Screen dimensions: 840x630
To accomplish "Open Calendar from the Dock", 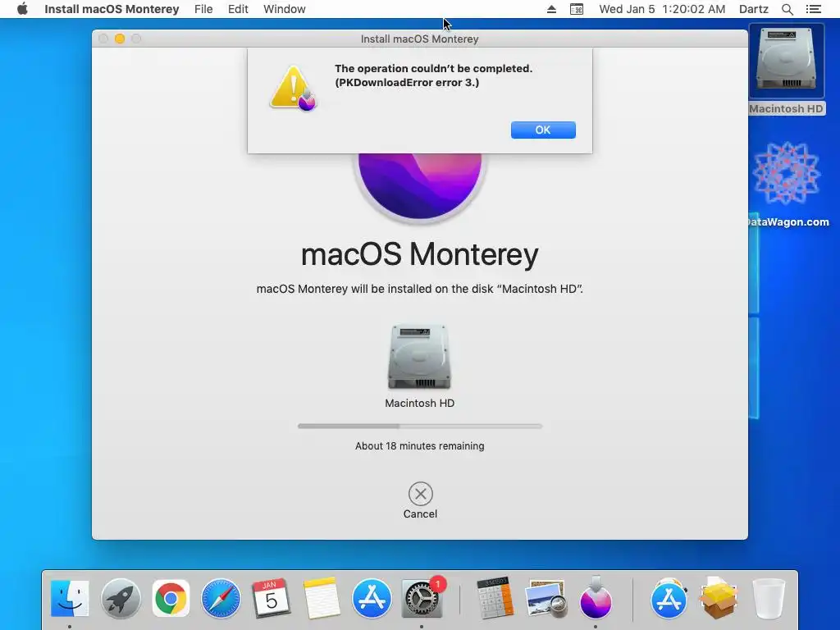I will point(271,598).
